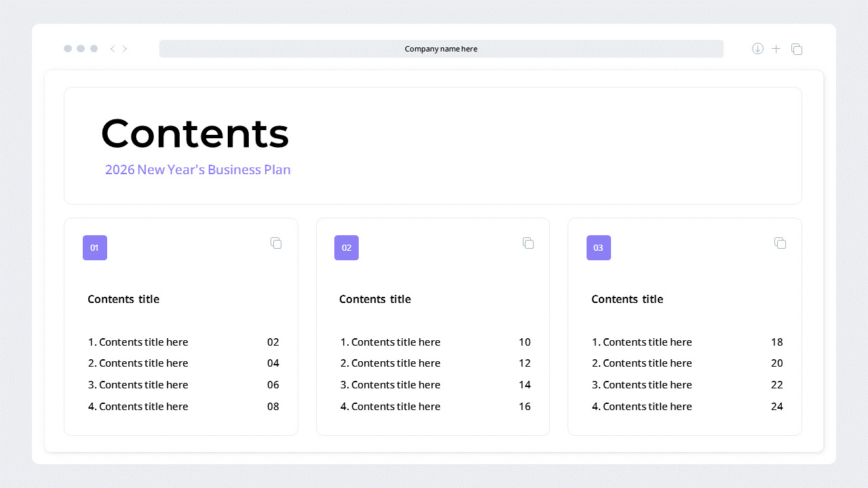Screen dimensions: 868x488
Task: Click the 'Company name here' address bar
Action: [441, 49]
